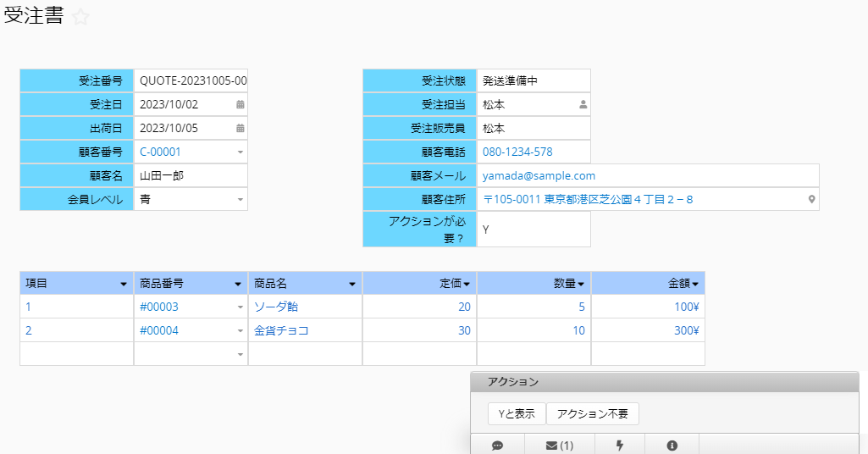868x454 pixels.
Task: Click map pin icon in 顧客住所 field
Action: (x=811, y=200)
